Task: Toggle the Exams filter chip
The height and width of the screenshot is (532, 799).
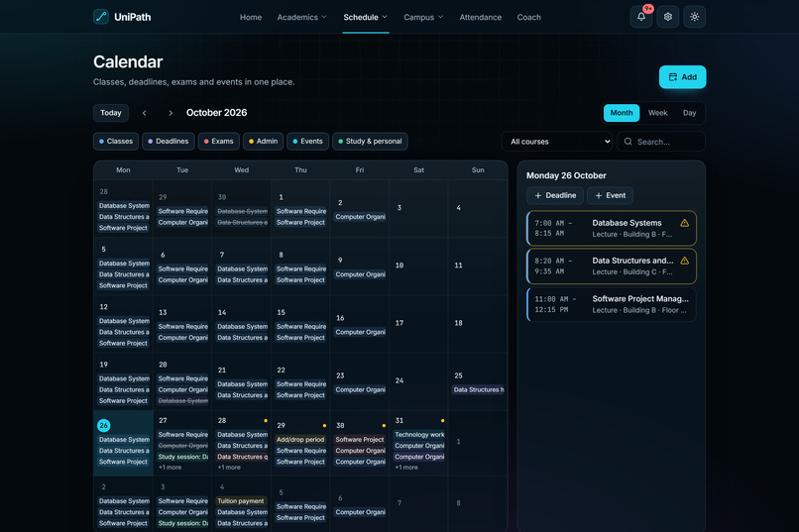Action: click(x=219, y=141)
